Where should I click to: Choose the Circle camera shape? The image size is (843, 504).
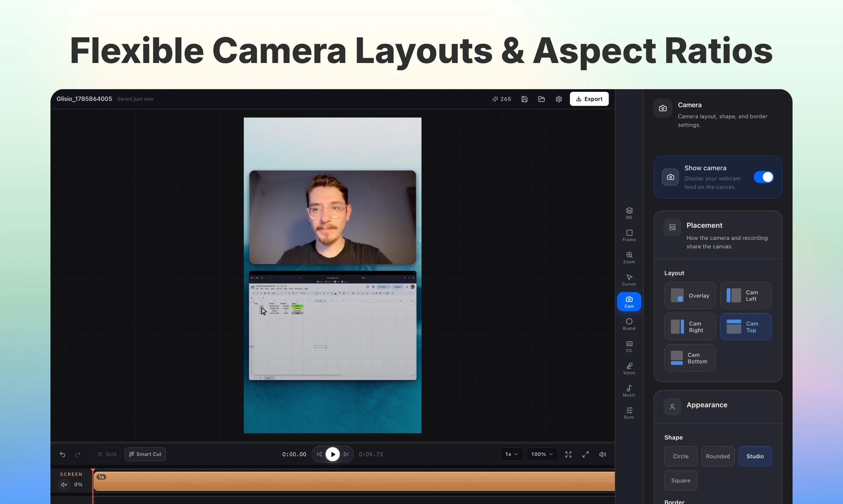coord(680,456)
